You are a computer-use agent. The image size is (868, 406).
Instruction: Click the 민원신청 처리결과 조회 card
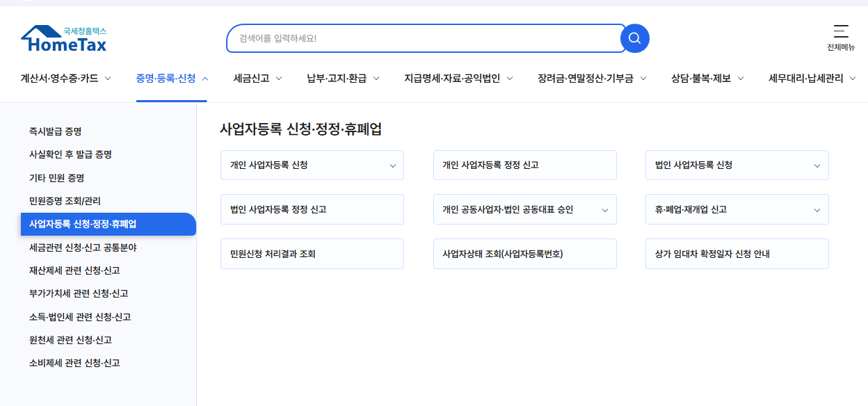pos(312,253)
